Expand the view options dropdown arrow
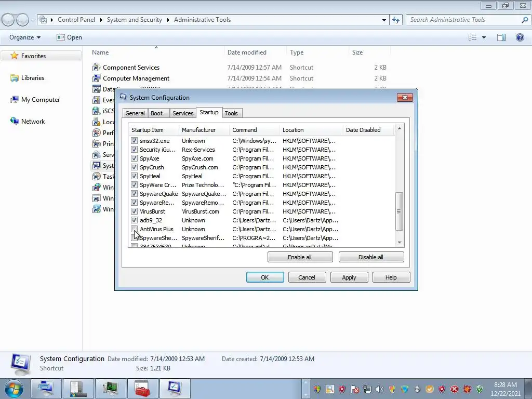532x399 pixels. [x=484, y=37]
